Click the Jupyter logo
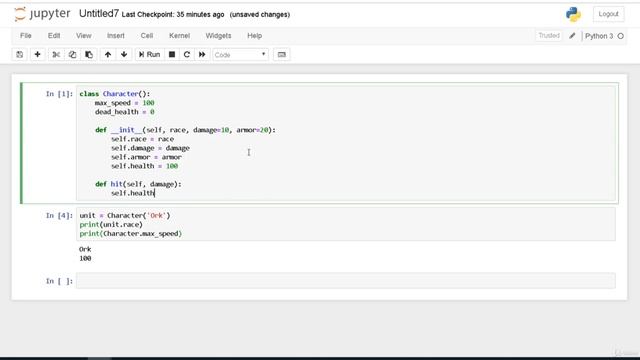This screenshot has height=360, width=640. click(42, 14)
